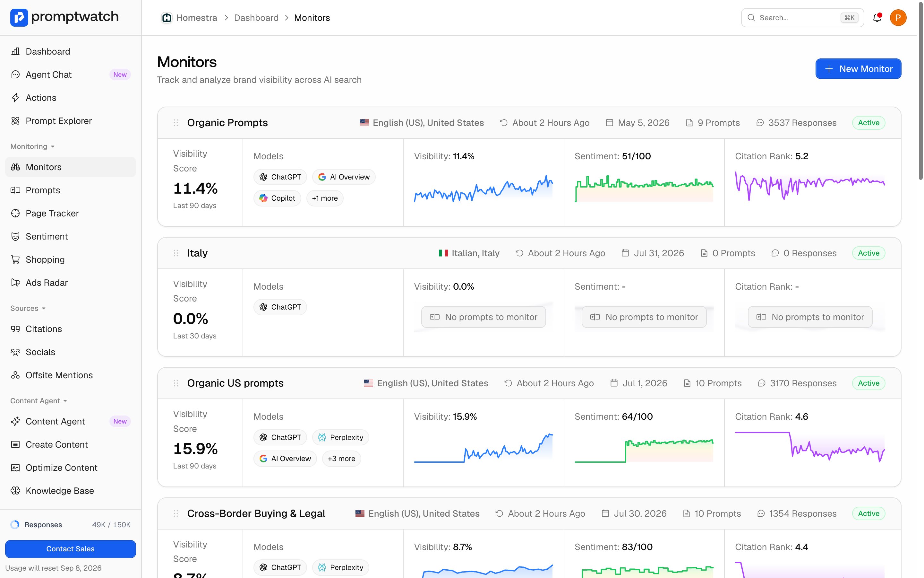Click the Ads Radar icon
924x578 pixels.
click(x=15, y=283)
